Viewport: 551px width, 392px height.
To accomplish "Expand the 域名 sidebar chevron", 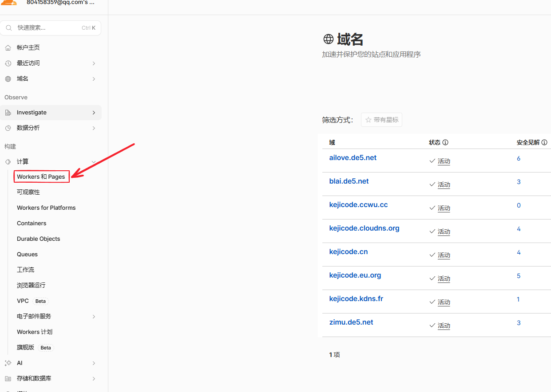I will click(x=94, y=79).
